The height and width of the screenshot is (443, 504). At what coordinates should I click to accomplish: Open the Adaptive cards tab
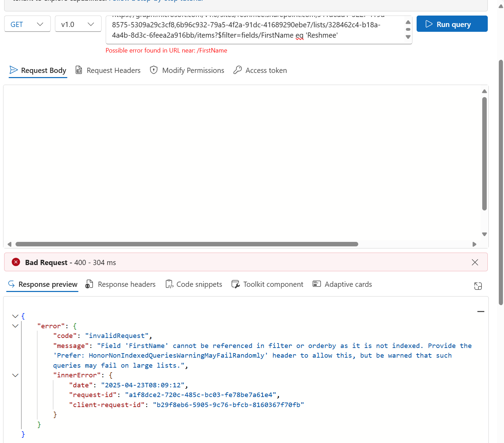(x=342, y=284)
